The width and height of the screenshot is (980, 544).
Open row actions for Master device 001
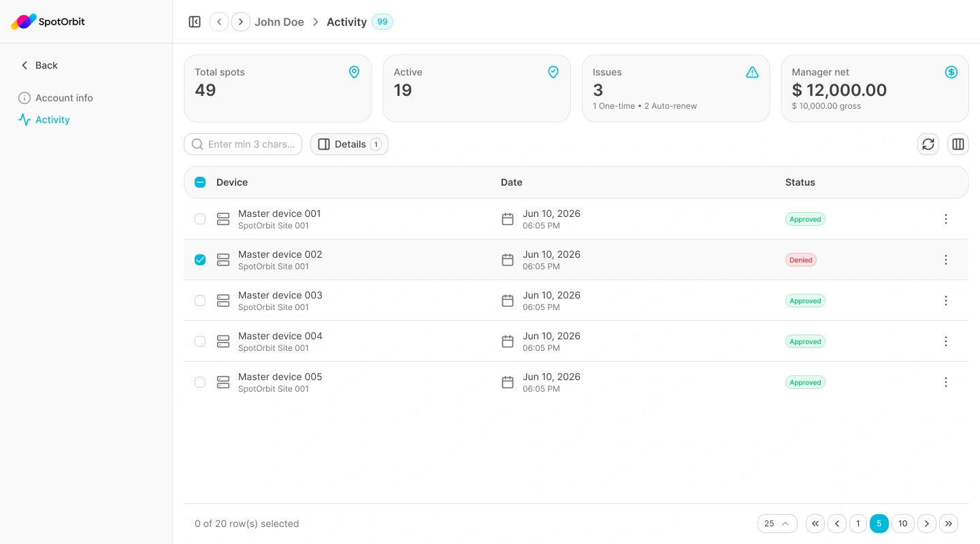tap(946, 219)
